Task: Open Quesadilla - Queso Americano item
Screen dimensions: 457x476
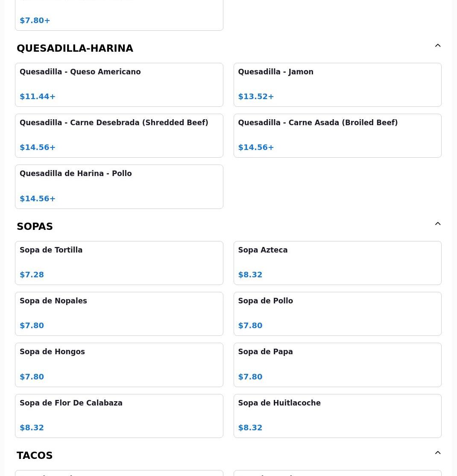Action: (119, 85)
